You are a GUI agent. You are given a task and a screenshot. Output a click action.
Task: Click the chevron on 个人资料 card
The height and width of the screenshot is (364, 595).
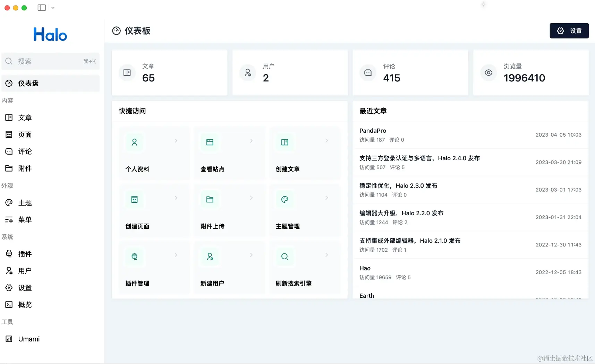[x=176, y=141]
